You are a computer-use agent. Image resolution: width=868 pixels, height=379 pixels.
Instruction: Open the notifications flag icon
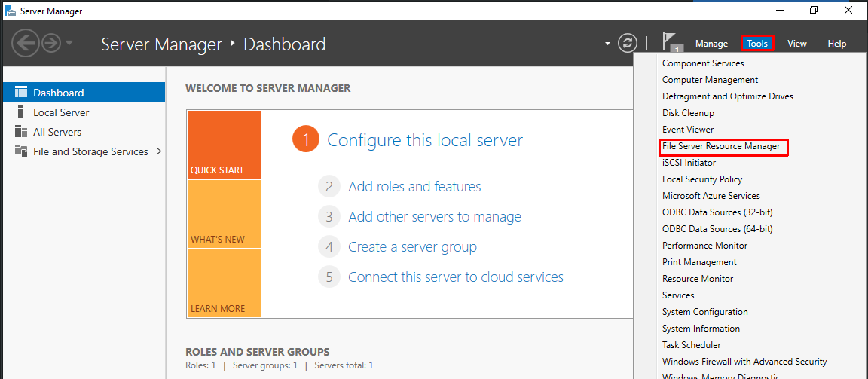pos(669,42)
